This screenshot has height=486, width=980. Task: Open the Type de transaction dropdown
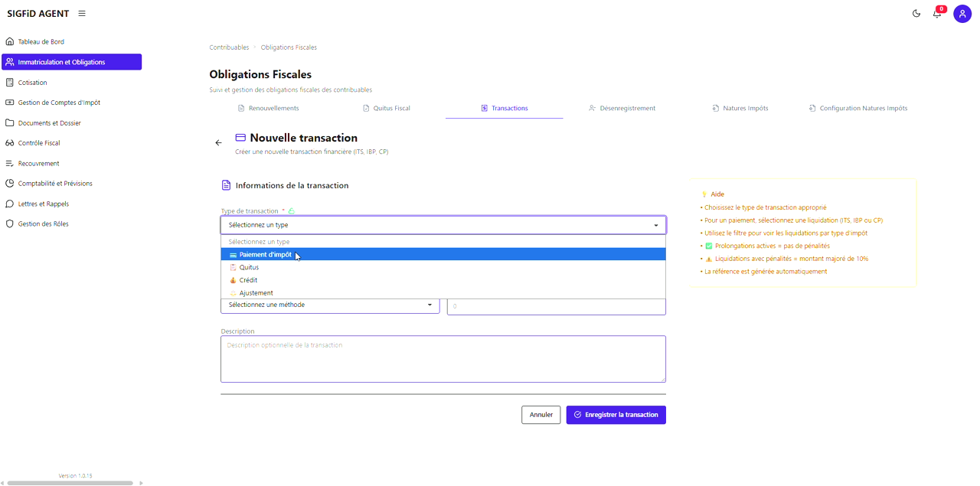click(x=443, y=224)
